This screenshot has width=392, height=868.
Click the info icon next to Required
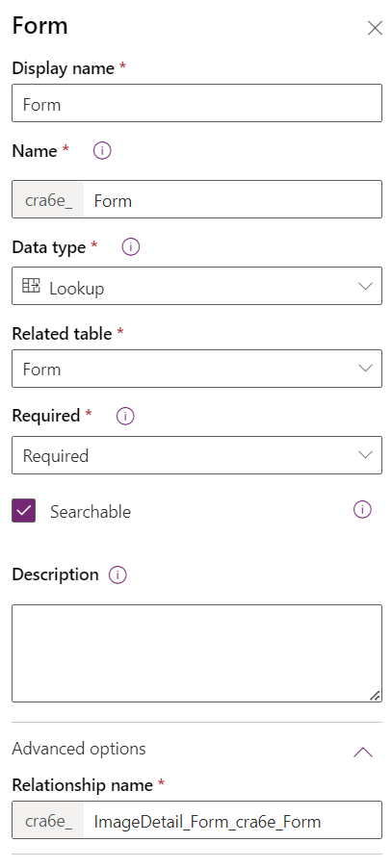click(x=125, y=416)
